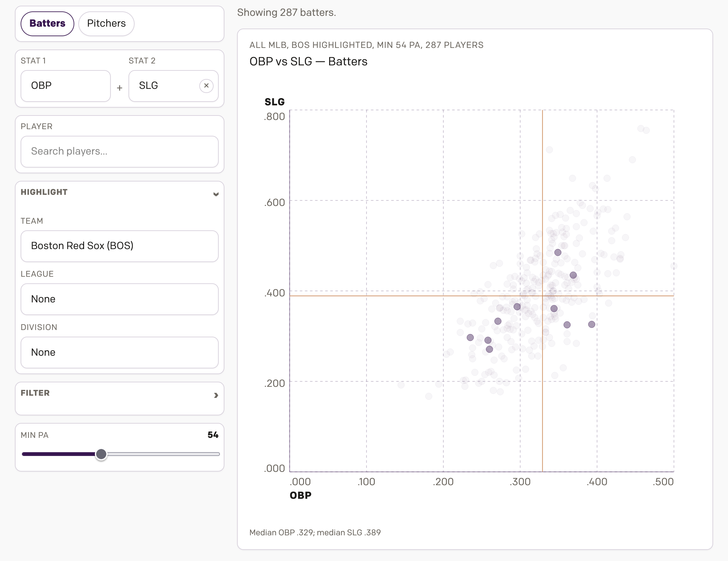Click the rightmost highlighted BOS dot
This screenshot has height=561, width=728.
point(592,324)
